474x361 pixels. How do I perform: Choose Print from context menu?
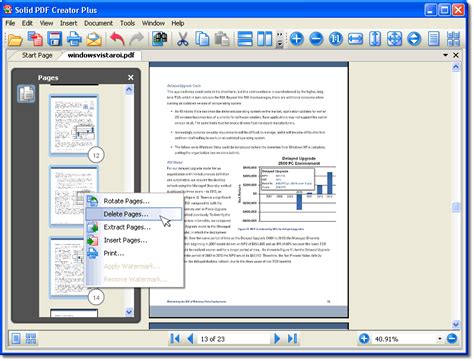click(x=134, y=253)
